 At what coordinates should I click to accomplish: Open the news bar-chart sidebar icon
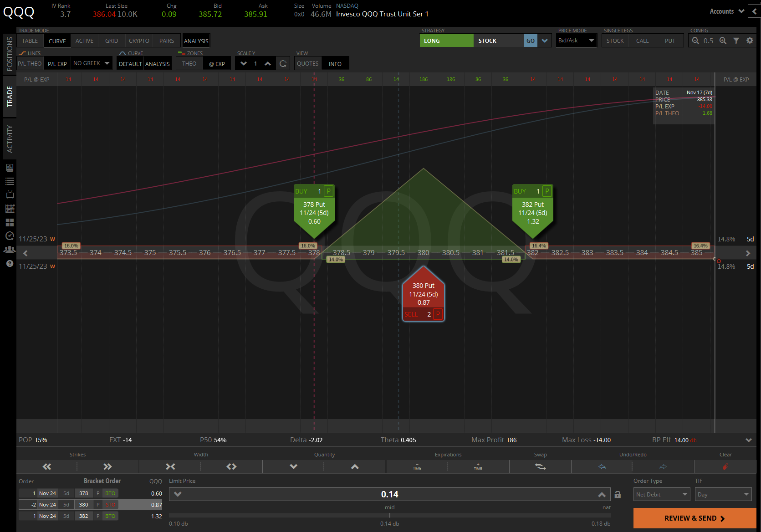(x=10, y=168)
